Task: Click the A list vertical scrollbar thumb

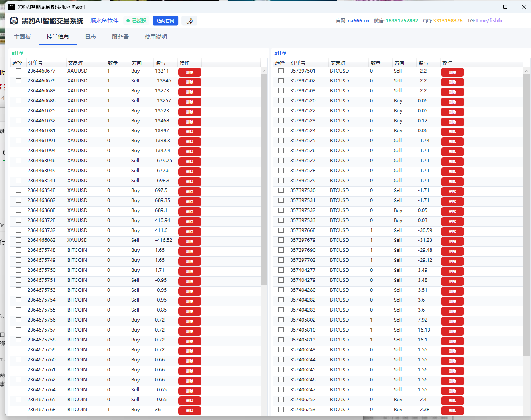Action: (x=527, y=215)
